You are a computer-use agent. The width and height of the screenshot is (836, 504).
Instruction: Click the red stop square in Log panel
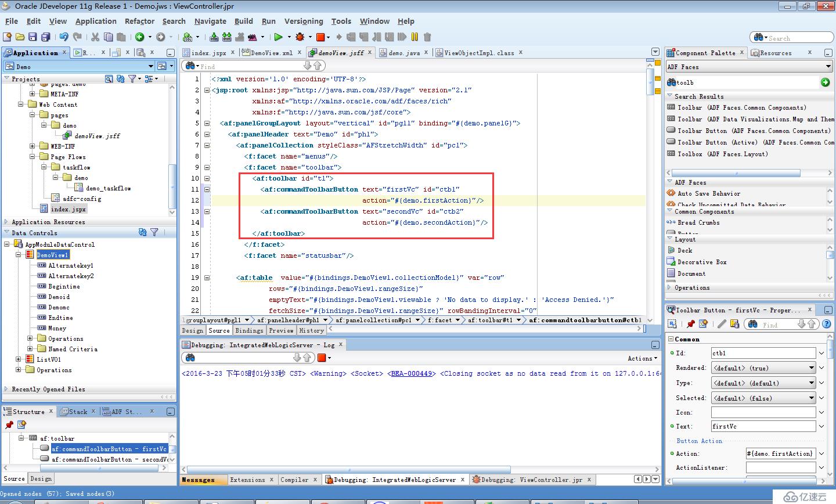[x=321, y=358]
